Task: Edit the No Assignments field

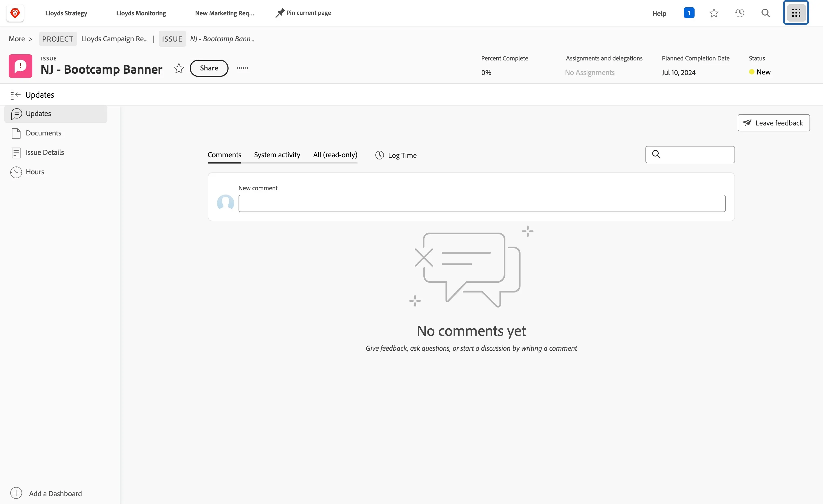Action: coord(590,73)
